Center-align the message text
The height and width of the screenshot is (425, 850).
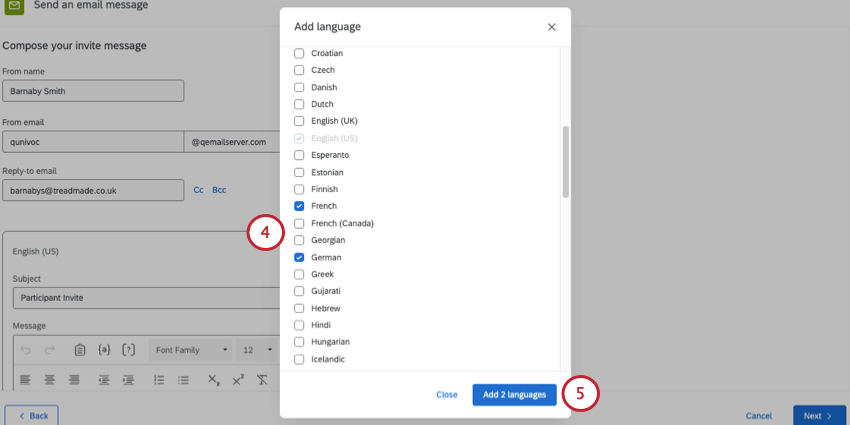click(x=49, y=380)
